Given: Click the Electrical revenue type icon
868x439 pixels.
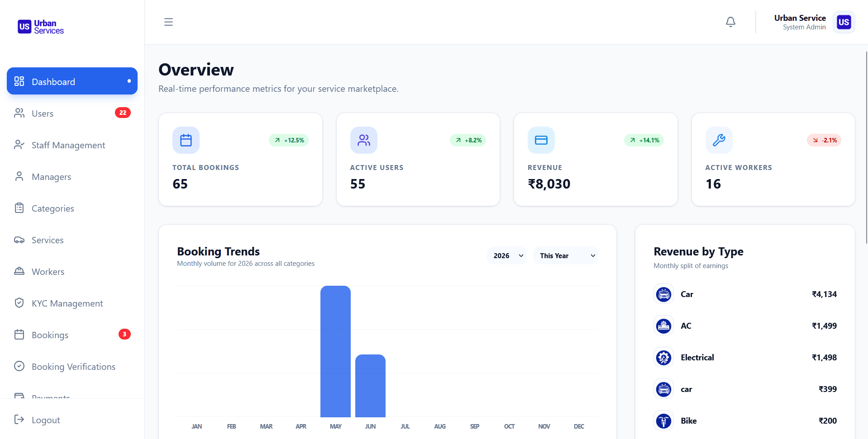Looking at the screenshot, I should [664, 357].
